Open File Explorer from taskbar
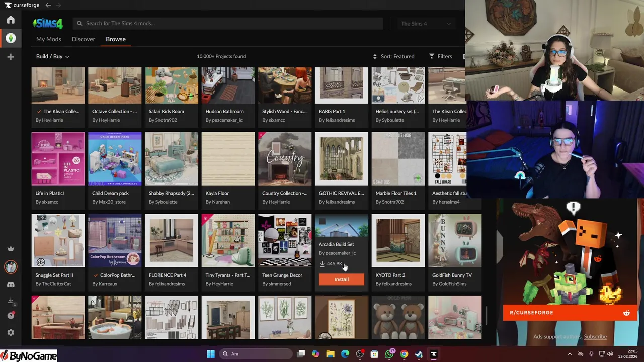 coord(331,354)
